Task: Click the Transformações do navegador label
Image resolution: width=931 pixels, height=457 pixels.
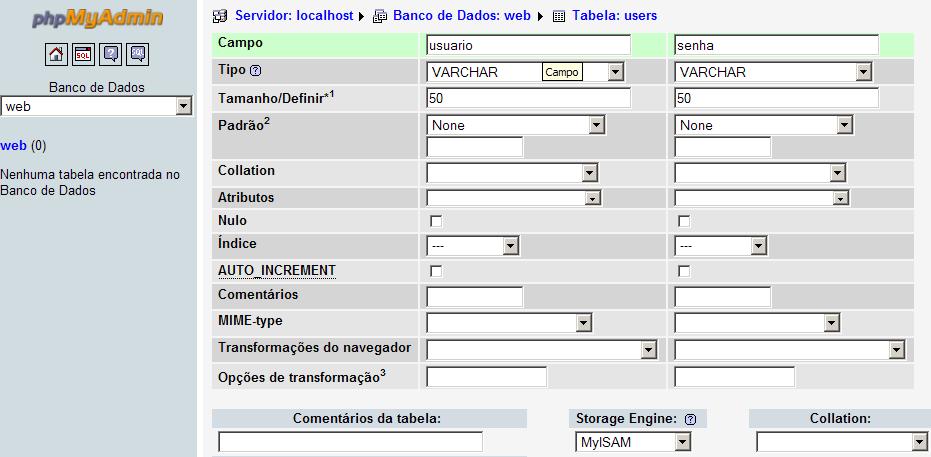Action: [315, 348]
